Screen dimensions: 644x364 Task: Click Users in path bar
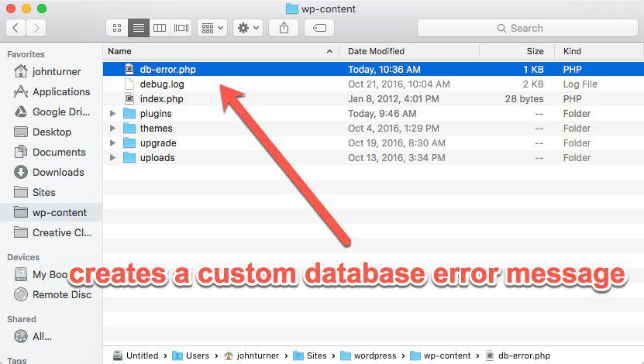(191, 355)
